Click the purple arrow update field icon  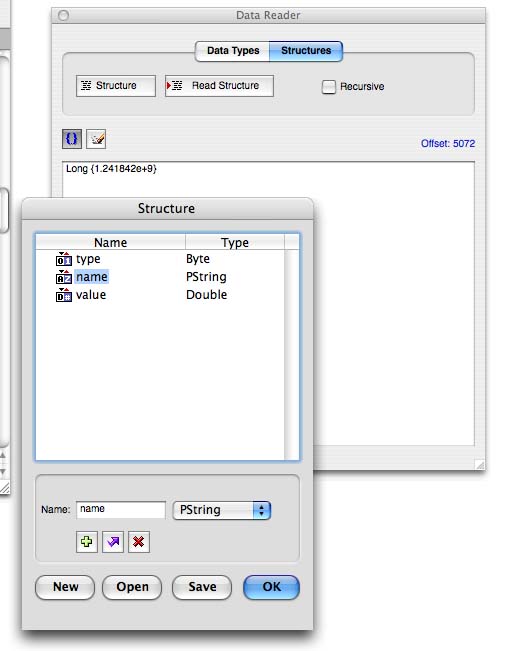click(113, 542)
